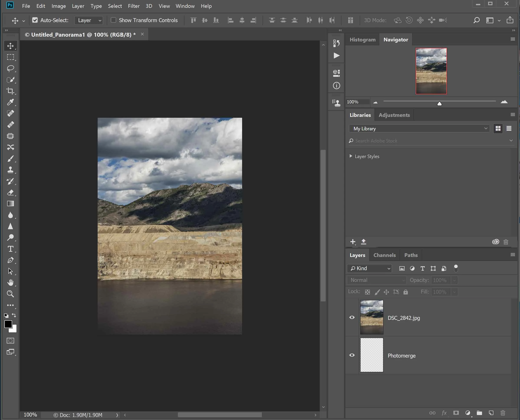The height and width of the screenshot is (420, 520).
Task: Select the Crop tool
Action: pos(10,91)
